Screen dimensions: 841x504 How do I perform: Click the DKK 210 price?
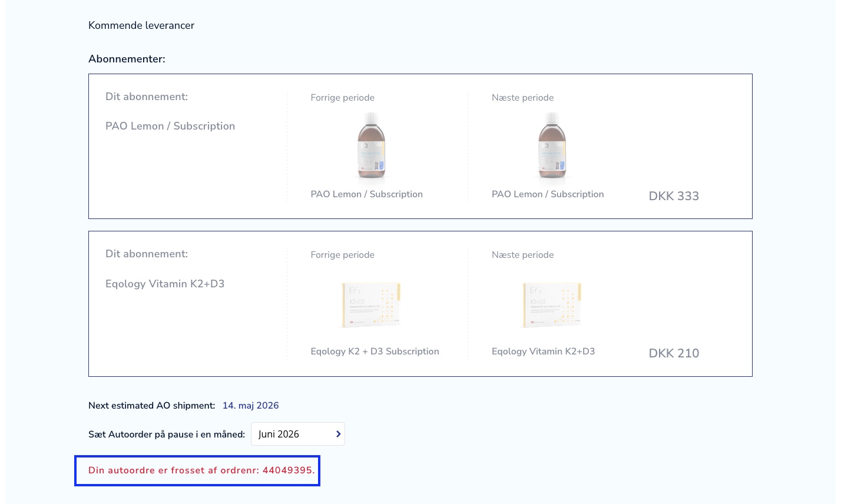(x=674, y=353)
